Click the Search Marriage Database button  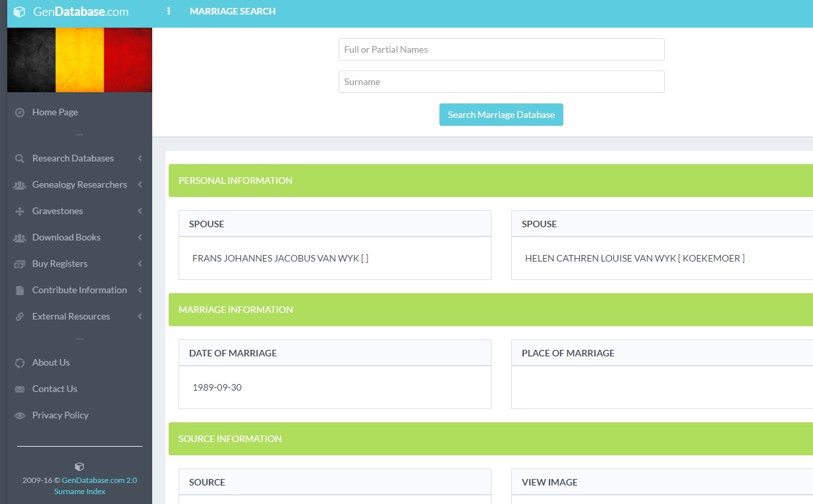(501, 115)
